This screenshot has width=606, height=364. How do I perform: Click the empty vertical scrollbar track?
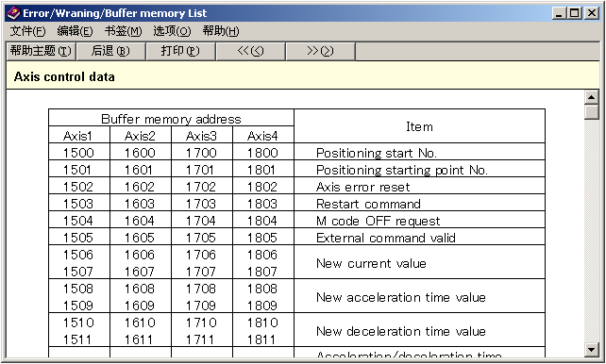[x=591, y=231]
